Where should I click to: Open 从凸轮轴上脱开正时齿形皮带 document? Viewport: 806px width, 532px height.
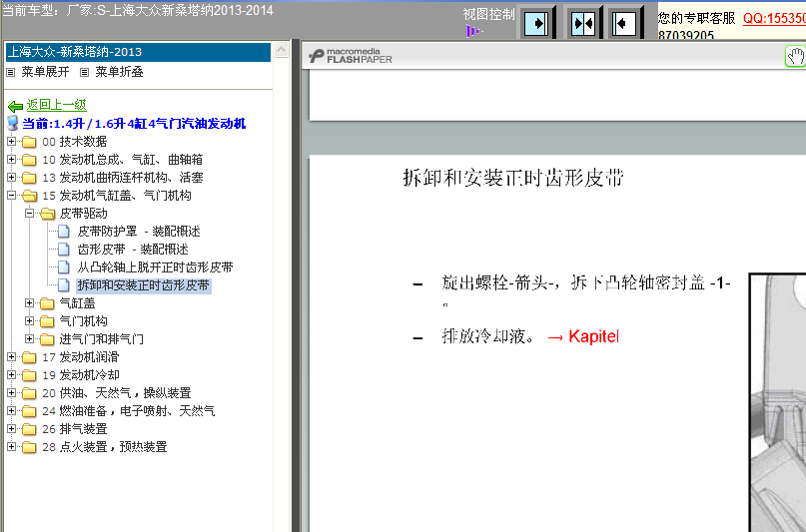[155, 267]
